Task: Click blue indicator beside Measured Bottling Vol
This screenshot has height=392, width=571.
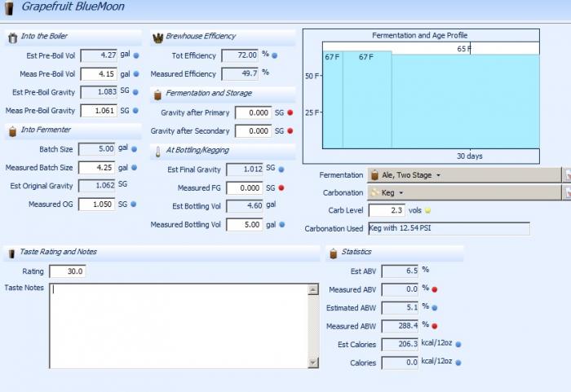Action: (x=282, y=225)
